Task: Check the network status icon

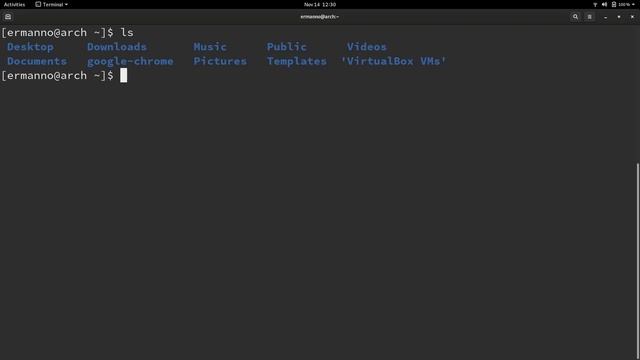Action: point(595,4)
